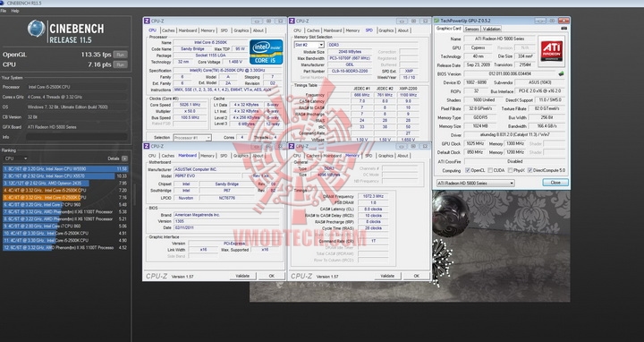Click the Z icon of the CPU-Z processor window
The width and height of the screenshot is (644, 342).
pos(147,21)
